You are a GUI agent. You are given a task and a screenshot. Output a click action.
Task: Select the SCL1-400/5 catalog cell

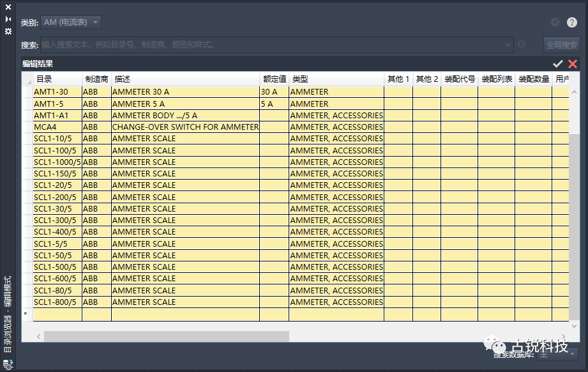click(57, 233)
